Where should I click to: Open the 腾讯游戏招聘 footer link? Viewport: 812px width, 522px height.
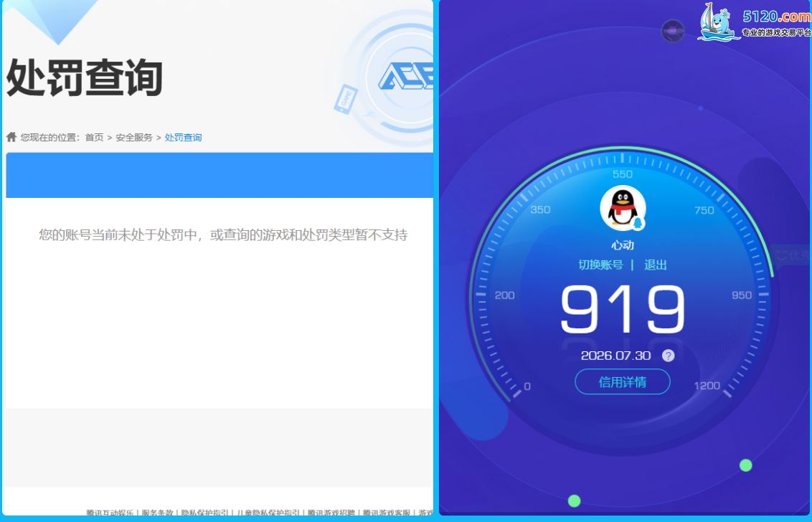point(331,513)
